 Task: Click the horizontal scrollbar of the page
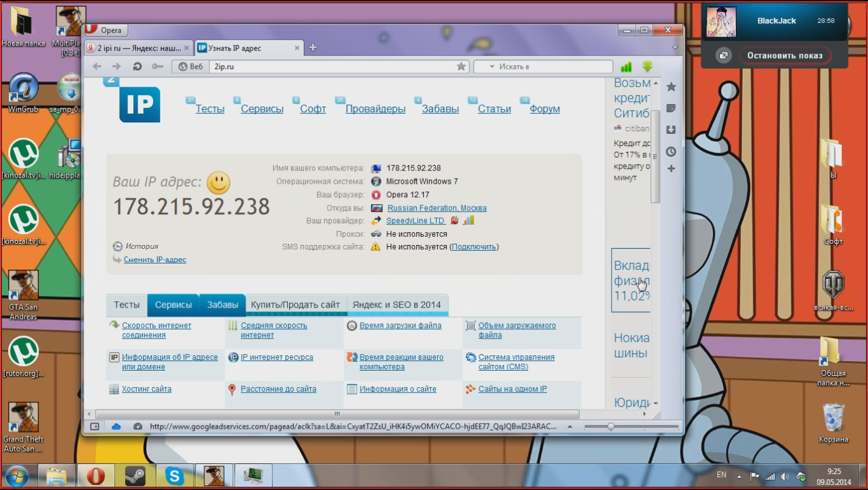click(337, 414)
